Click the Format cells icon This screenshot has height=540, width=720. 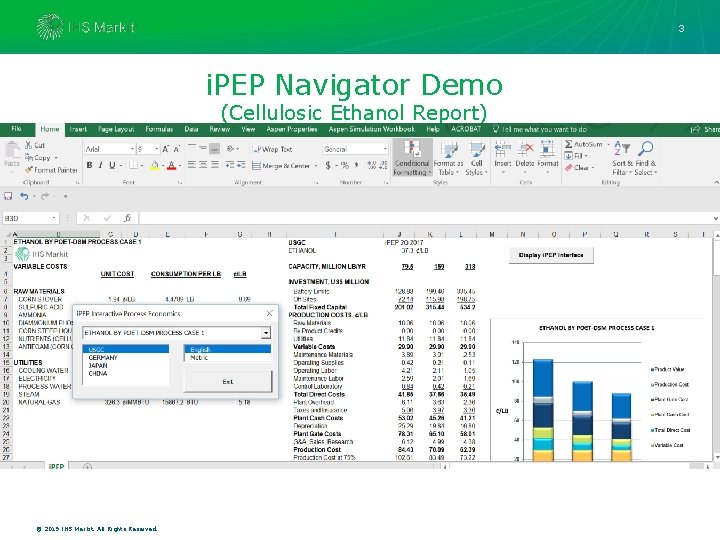[x=547, y=149]
